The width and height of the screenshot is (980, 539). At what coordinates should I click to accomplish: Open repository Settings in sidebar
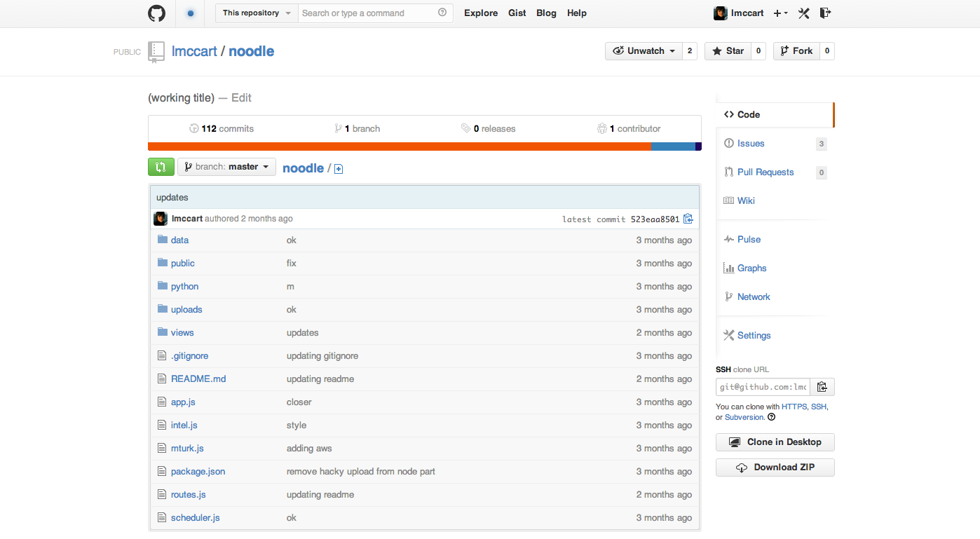click(x=775, y=336)
